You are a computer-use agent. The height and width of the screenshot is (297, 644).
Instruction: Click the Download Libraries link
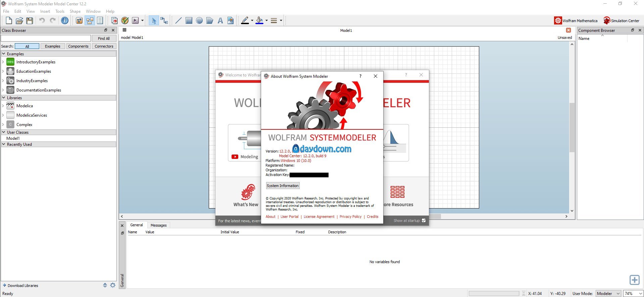click(x=23, y=286)
